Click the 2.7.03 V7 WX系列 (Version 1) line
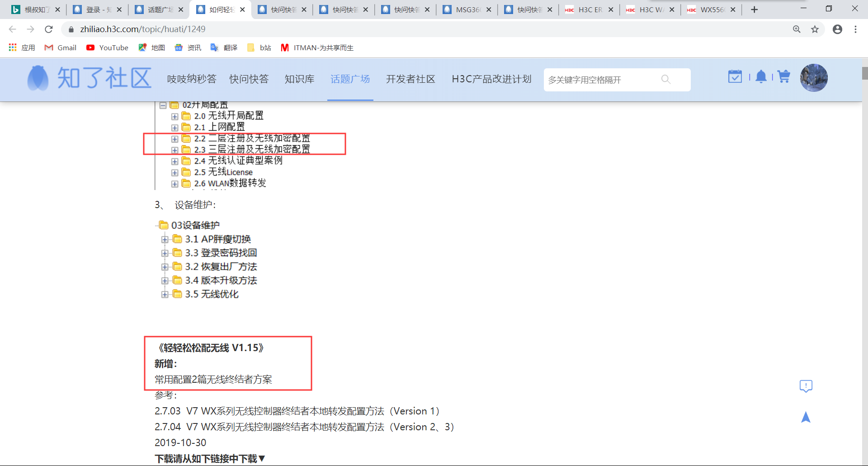The height and width of the screenshot is (466, 868). (x=297, y=411)
